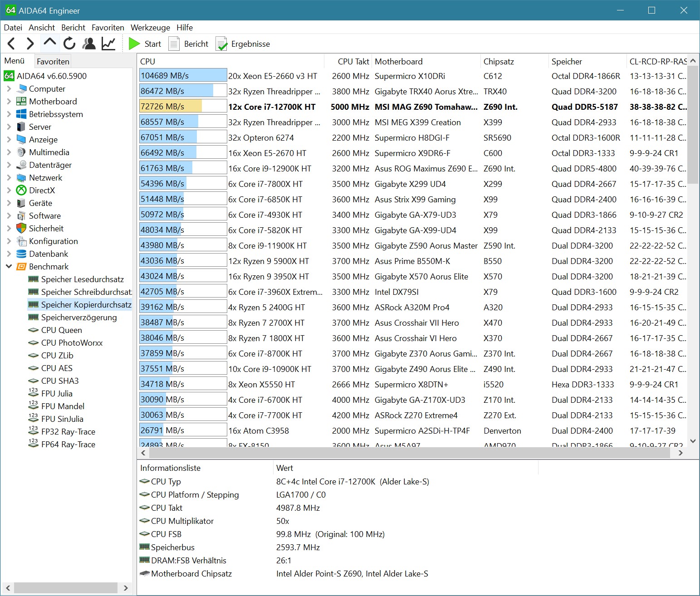Viewport: 700px width, 596px height.
Task: Expand the Datenträger tree node
Action: (x=9, y=165)
